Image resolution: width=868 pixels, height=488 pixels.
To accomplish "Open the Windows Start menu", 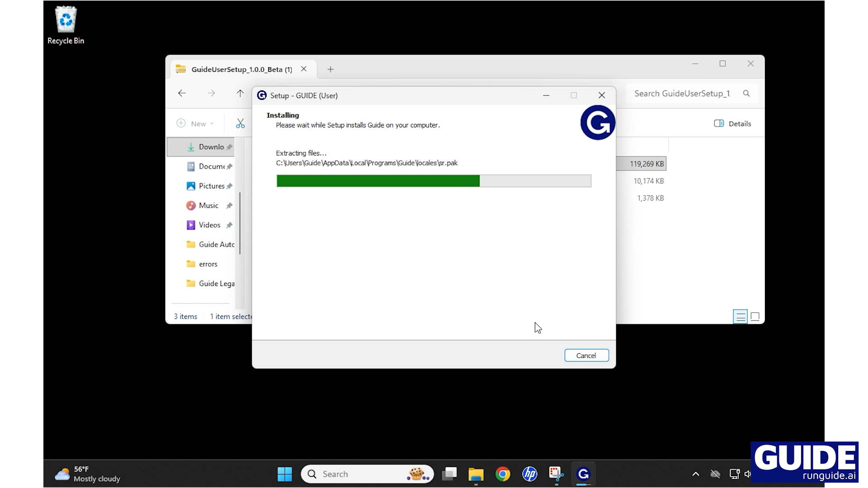I will point(285,474).
